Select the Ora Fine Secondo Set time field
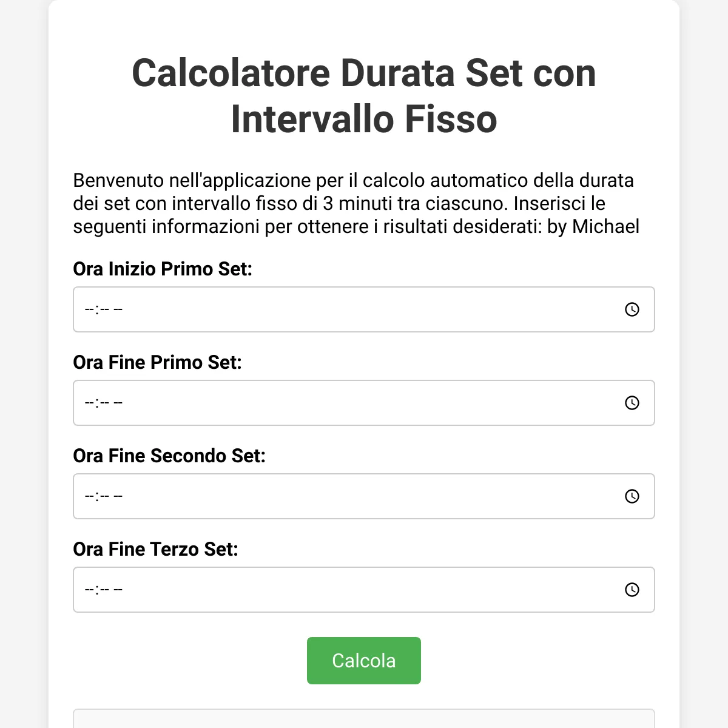 pos(364,496)
